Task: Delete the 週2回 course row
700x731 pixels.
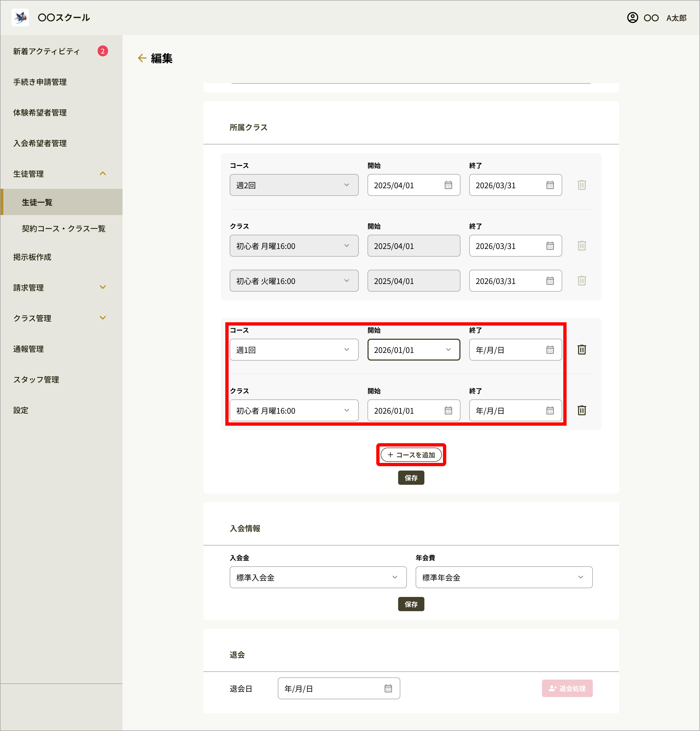Action: coord(582,185)
